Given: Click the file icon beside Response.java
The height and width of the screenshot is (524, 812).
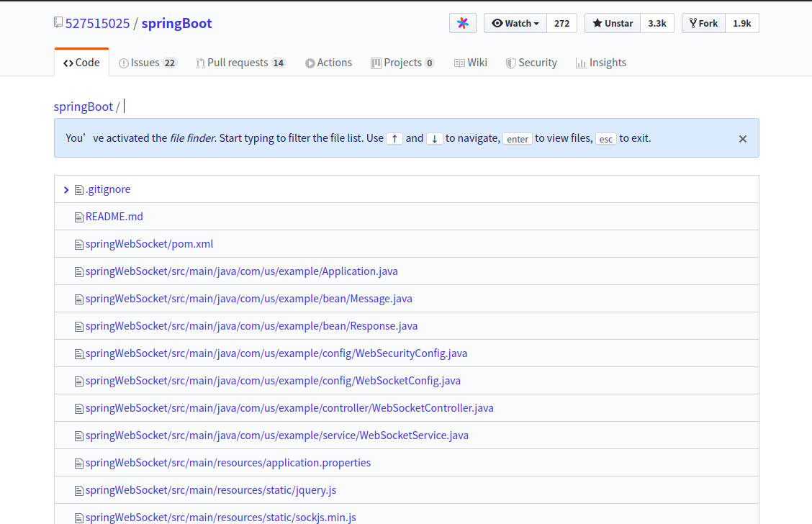Looking at the screenshot, I should (78, 327).
